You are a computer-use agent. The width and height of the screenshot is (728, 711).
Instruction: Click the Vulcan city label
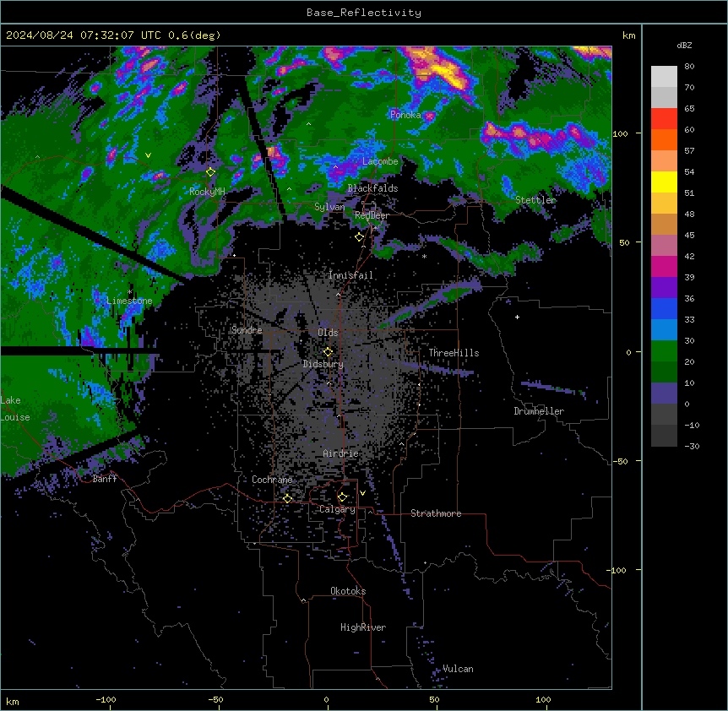tap(459, 669)
